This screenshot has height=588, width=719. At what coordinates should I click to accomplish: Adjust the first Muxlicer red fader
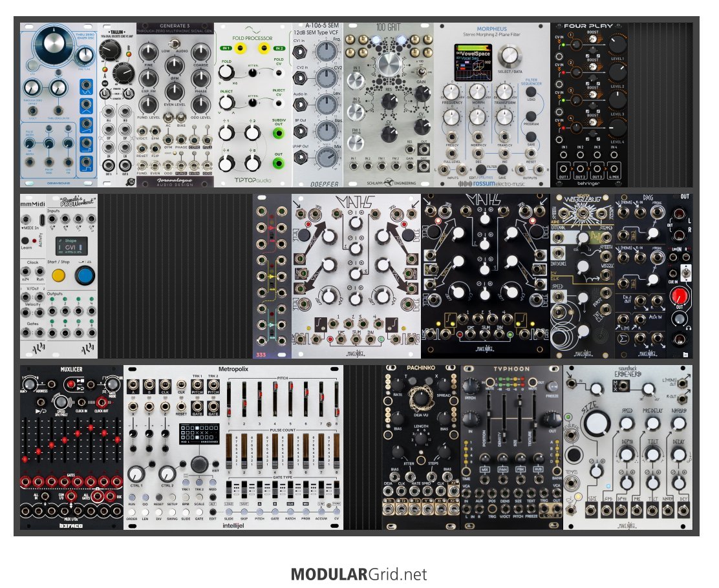25,459
